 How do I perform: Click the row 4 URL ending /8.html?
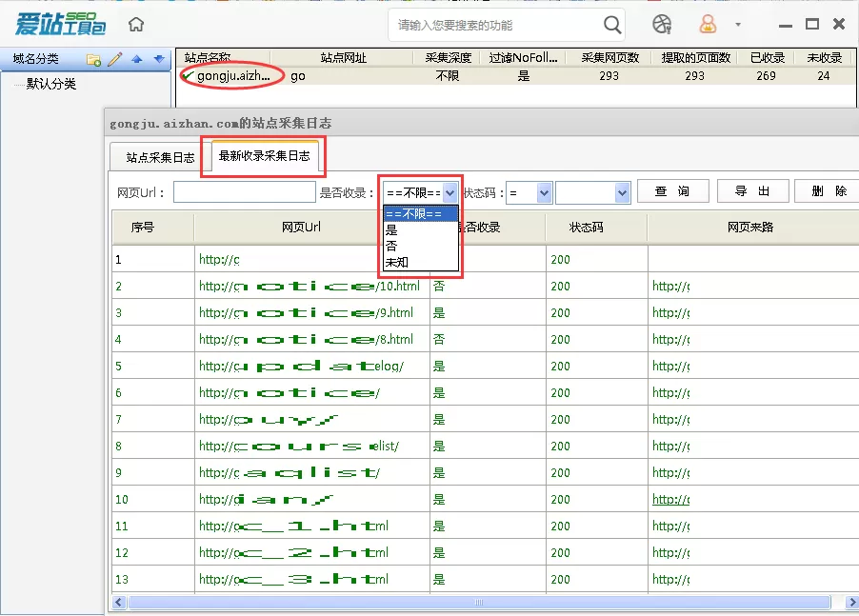[307, 340]
